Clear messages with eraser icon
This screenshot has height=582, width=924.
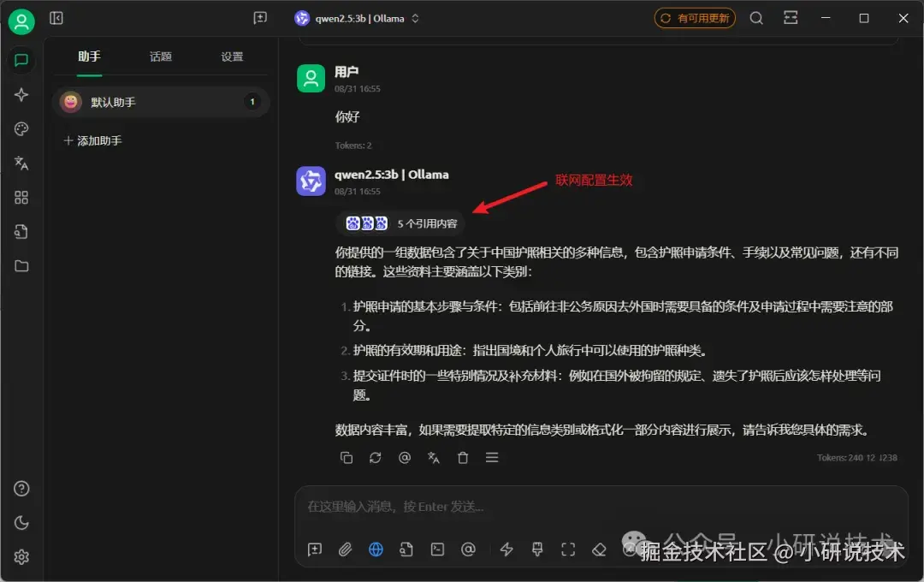(x=599, y=549)
